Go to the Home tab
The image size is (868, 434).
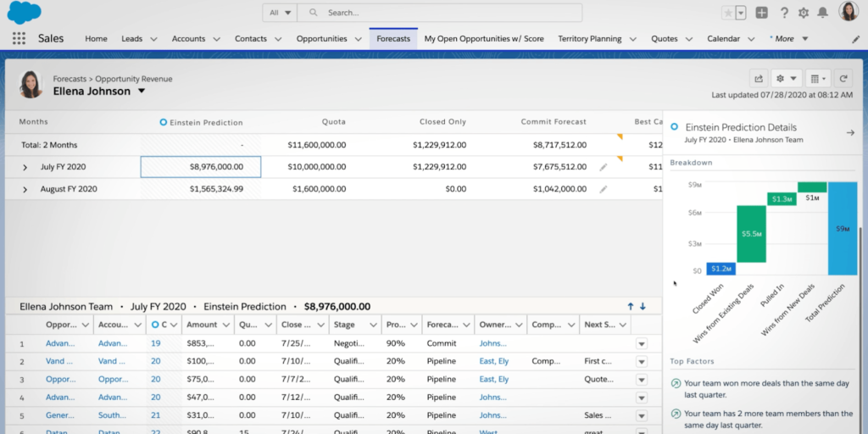[96, 39]
